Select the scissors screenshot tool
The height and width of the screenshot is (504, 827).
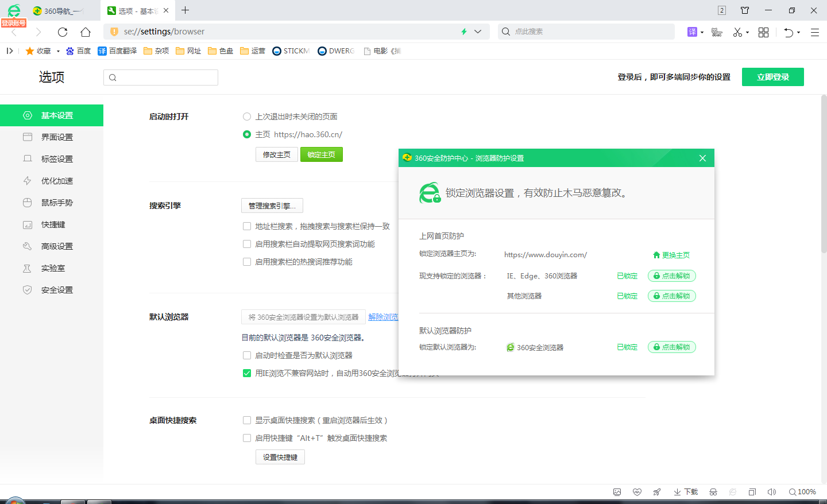(x=737, y=32)
